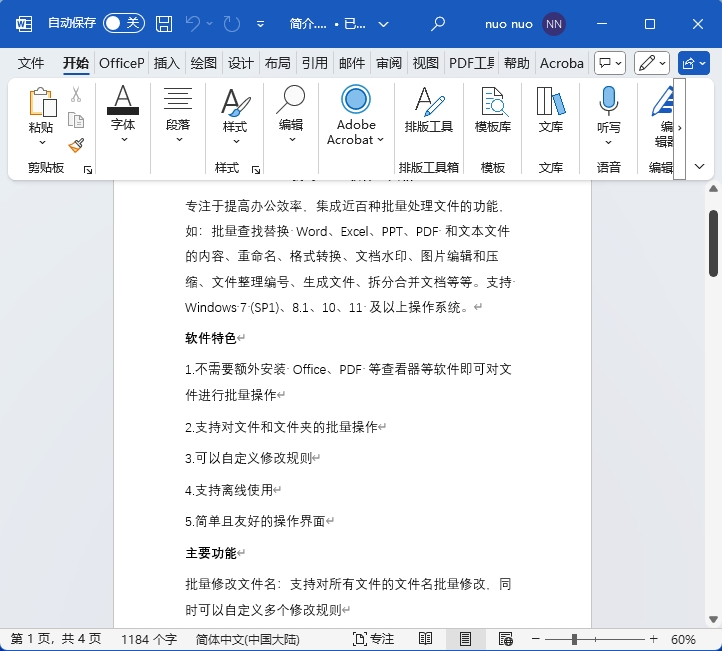Open the 样式 styles pane dialog launcher
722x651 pixels.
[x=256, y=170]
